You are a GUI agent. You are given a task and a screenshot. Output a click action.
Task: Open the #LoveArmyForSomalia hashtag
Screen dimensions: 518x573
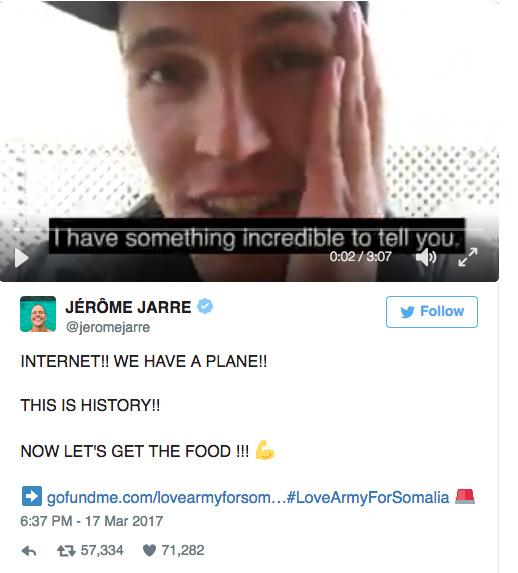coord(368,497)
